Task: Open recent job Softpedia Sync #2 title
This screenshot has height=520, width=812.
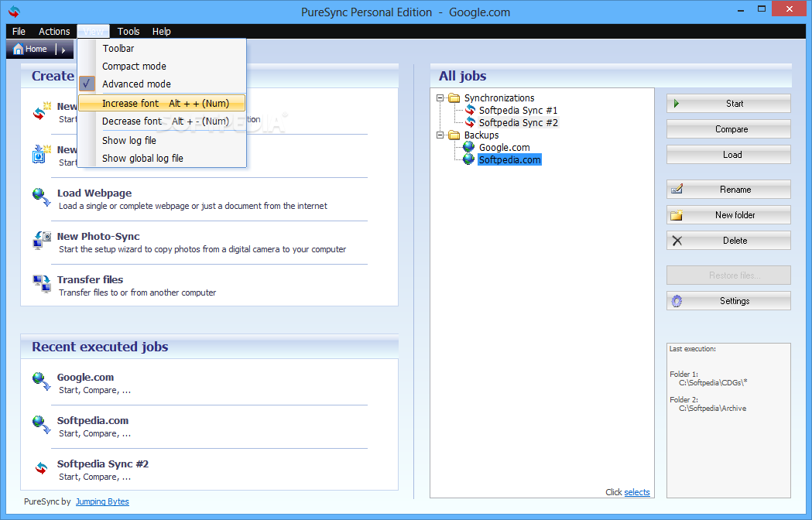Action: (102, 464)
